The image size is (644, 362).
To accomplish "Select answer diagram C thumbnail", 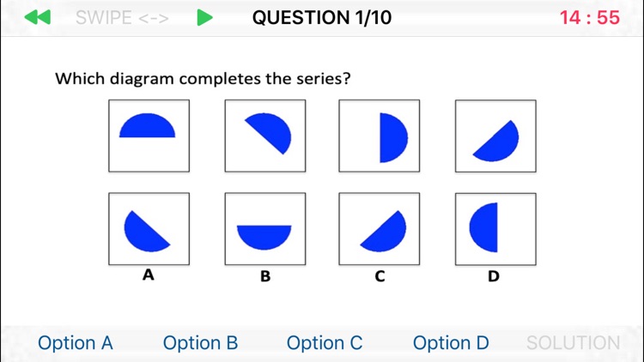I will click(380, 229).
